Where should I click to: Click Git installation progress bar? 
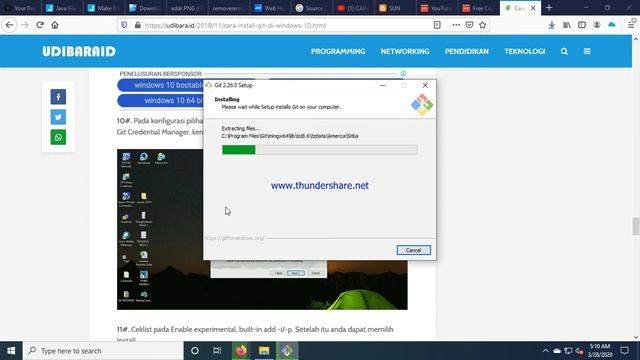click(320, 150)
